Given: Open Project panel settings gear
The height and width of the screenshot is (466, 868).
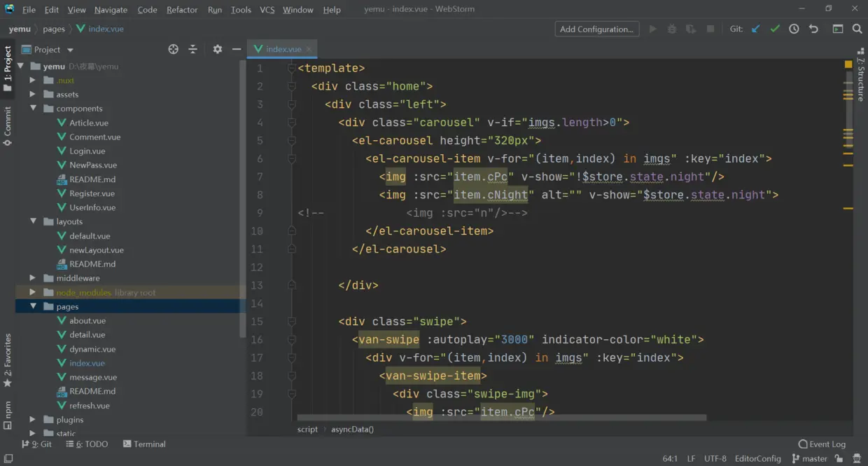Looking at the screenshot, I should pos(218,49).
